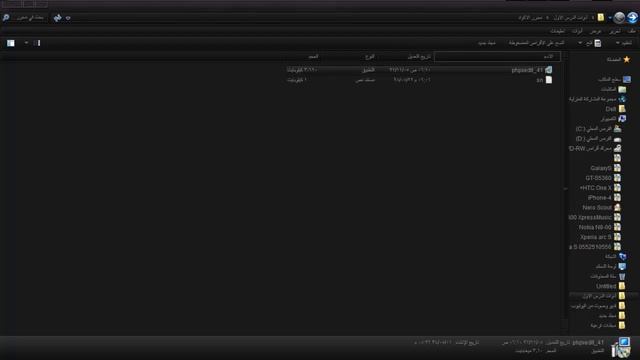This screenshot has width=640, height=360.
Task: Open the recent locations arrow beside navigation buttons
Action: (x=610, y=18)
